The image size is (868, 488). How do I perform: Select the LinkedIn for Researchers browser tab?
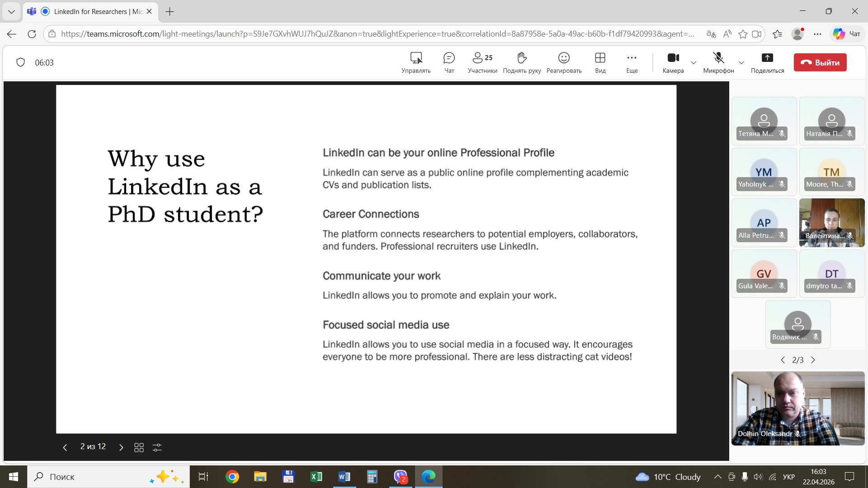click(x=90, y=12)
